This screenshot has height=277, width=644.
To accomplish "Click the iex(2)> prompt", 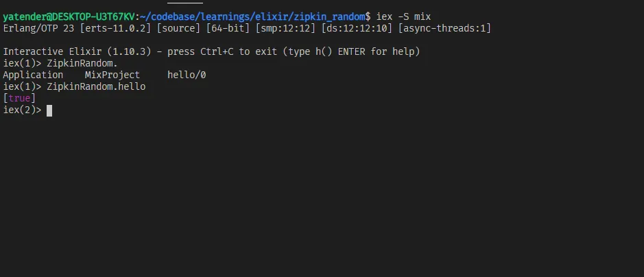I will 22,110.
